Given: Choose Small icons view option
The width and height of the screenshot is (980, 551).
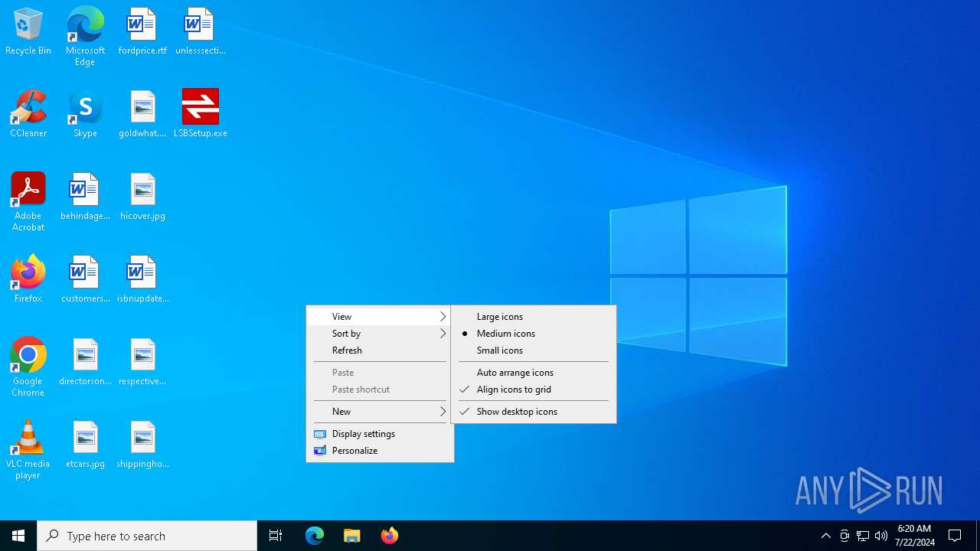Looking at the screenshot, I should [x=534, y=350].
